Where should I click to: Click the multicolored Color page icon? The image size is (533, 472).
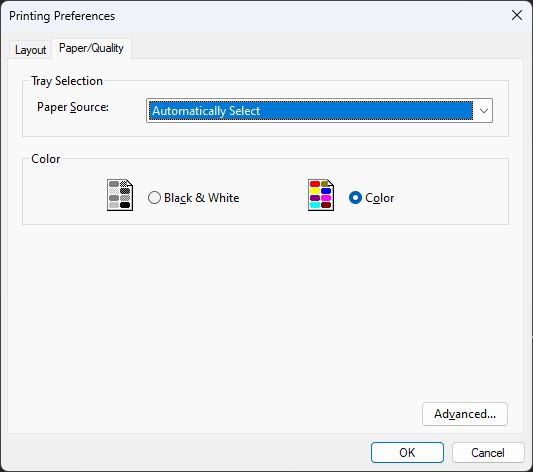click(x=321, y=195)
